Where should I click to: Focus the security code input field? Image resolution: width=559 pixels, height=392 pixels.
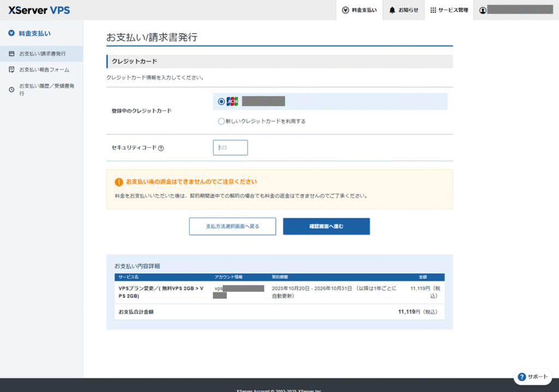pyautogui.click(x=230, y=147)
